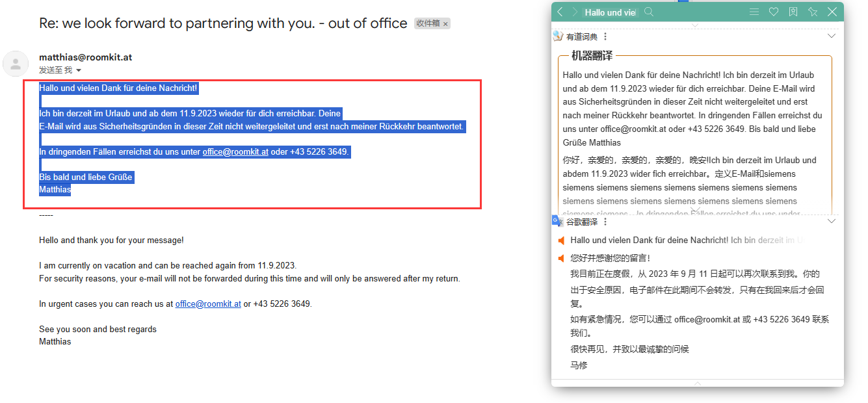
Task: Click the highlighted office@roomkit.at link in German text
Action: [x=235, y=152]
